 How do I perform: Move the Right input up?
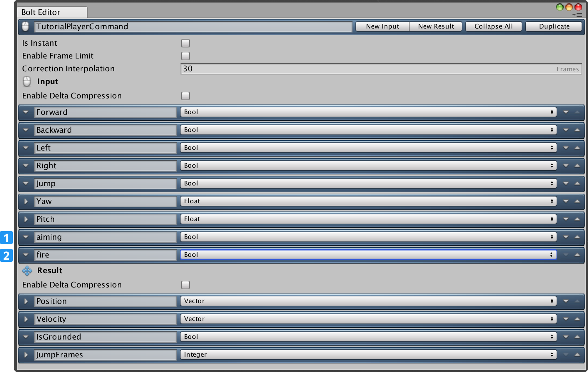[x=577, y=165]
